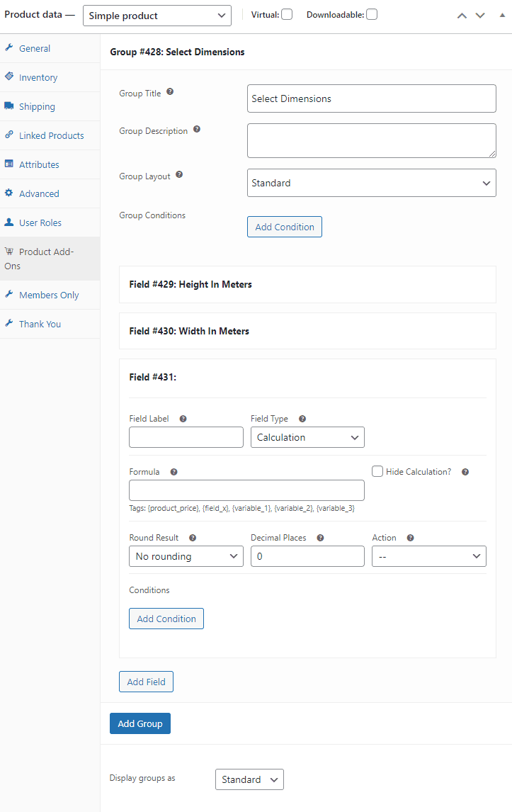Click the Add Field button
Screen dimensions: 512x812
146,682
